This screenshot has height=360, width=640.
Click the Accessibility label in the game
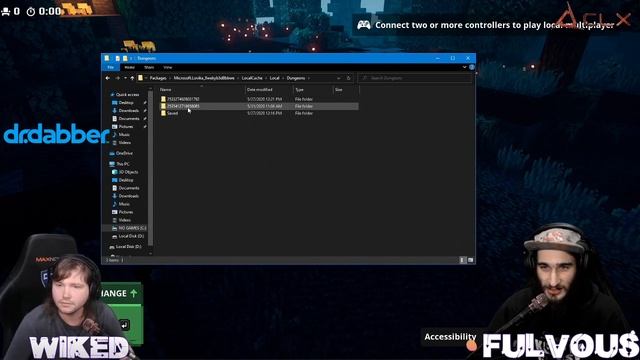(450, 337)
